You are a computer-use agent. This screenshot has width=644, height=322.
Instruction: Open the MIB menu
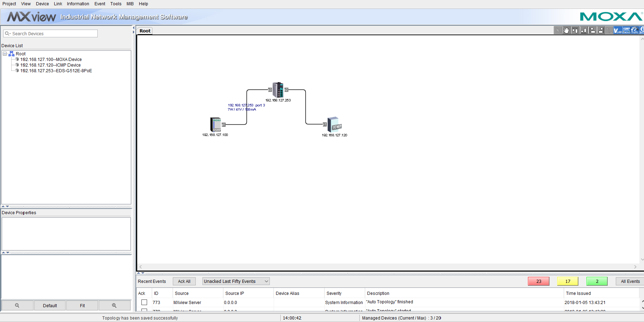coord(130,4)
